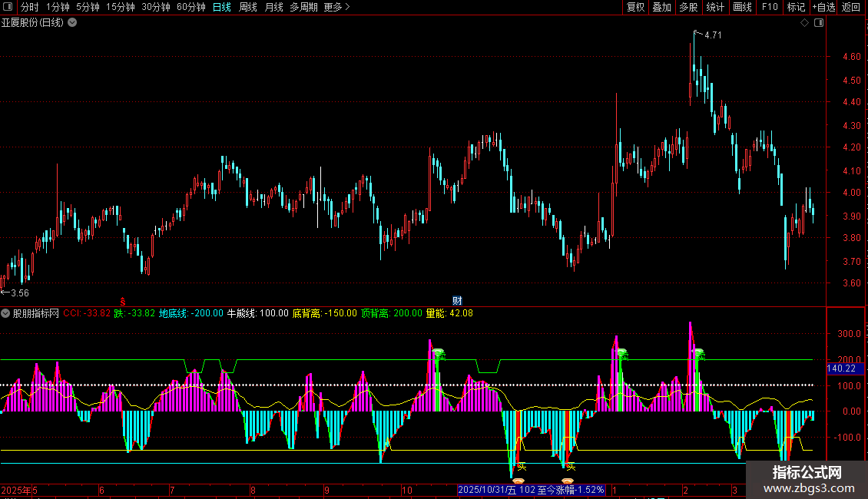Click 顶背离: 200.00 indicator label
The width and height of the screenshot is (868, 499).
(x=392, y=313)
